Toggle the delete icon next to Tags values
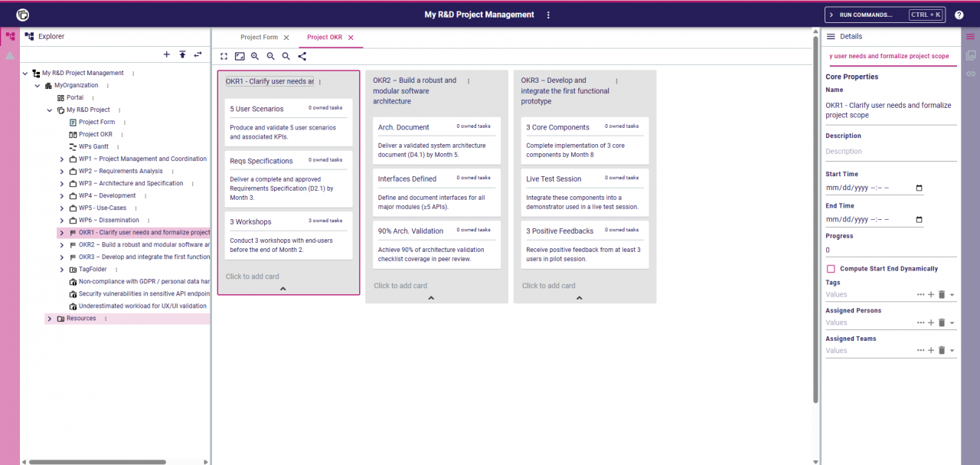980x465 pixels. click(941, 295)
